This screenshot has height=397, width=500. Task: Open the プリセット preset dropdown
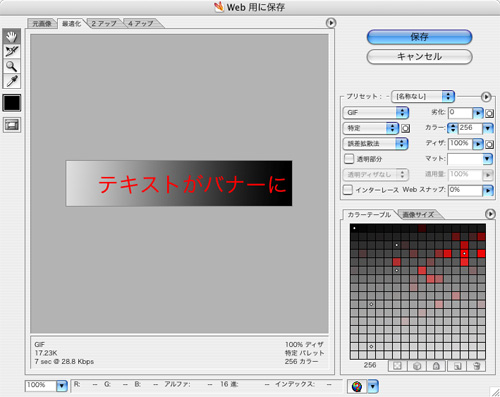(x=423, y=97)
